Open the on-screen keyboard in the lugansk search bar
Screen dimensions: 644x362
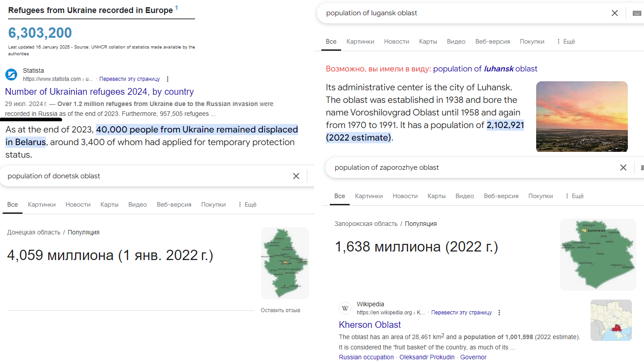(637, 13)
